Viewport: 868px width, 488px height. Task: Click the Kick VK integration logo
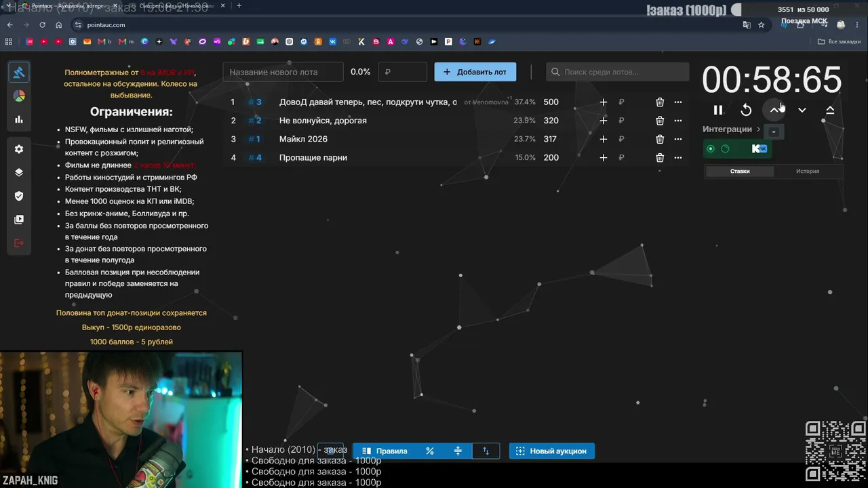(759, 148)
